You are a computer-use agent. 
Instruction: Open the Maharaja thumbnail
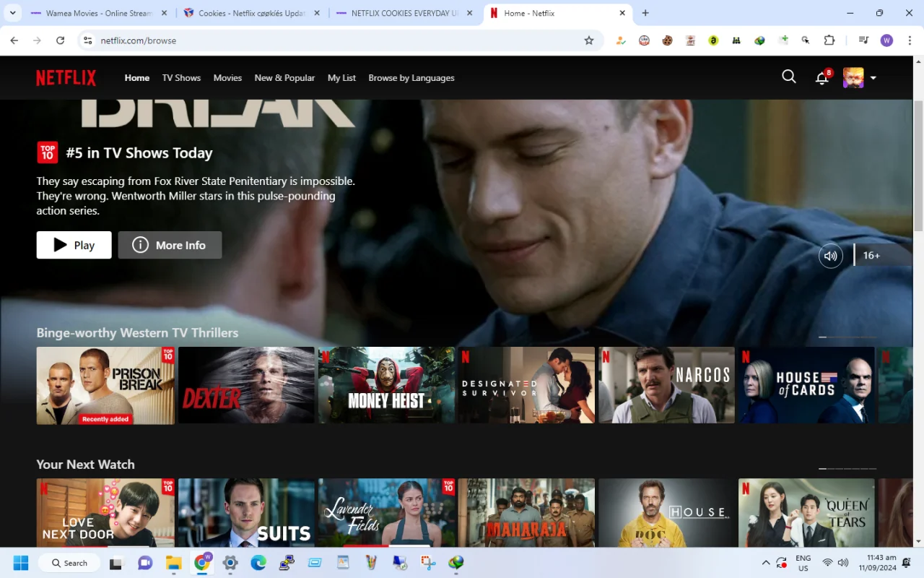tap(526, 513)
